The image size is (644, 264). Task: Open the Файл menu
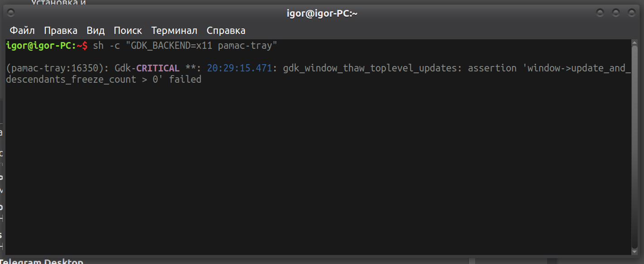click(x=22, y=31)
